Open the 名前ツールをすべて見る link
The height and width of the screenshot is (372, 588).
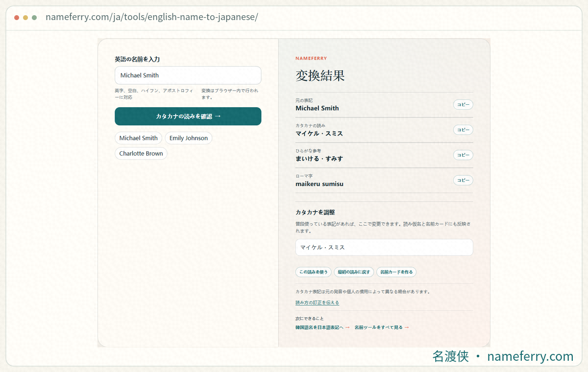[x=382, y=327]
